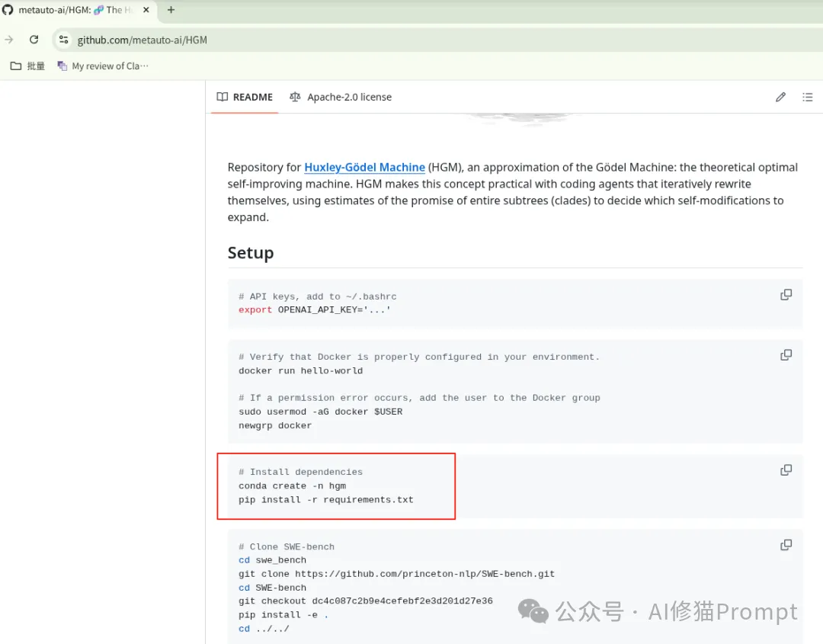View the Apache-2.0 license
This screenshot has height=644, width=823.
coord(349,97)
